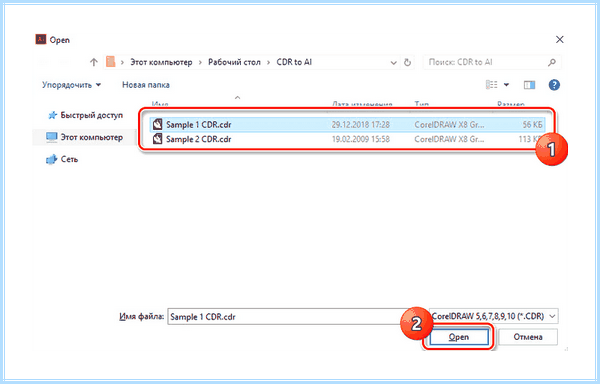
Task: Click the folder icon in the address bar
Action: 111,62
